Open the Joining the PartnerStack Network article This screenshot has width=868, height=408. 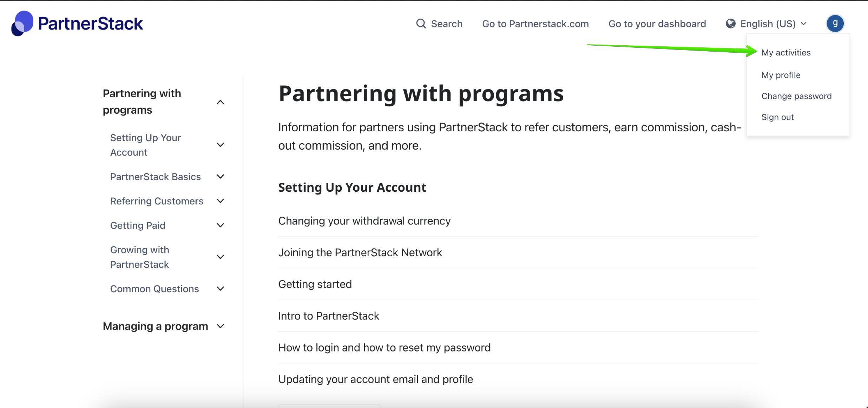tap(360, 252)
